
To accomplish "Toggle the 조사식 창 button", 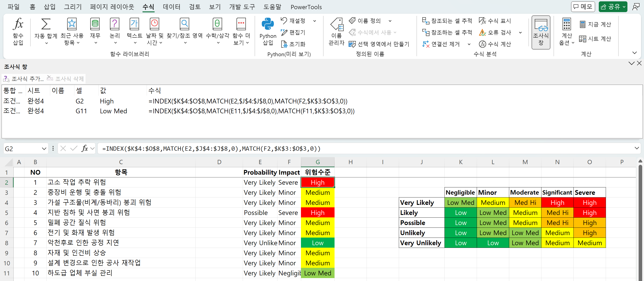I will point(541,32).
